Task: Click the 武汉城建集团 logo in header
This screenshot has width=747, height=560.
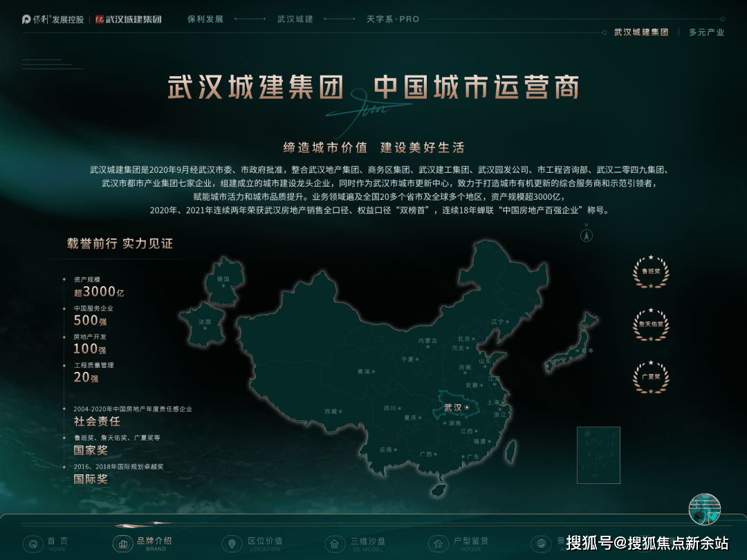Action: coord(129,19)
